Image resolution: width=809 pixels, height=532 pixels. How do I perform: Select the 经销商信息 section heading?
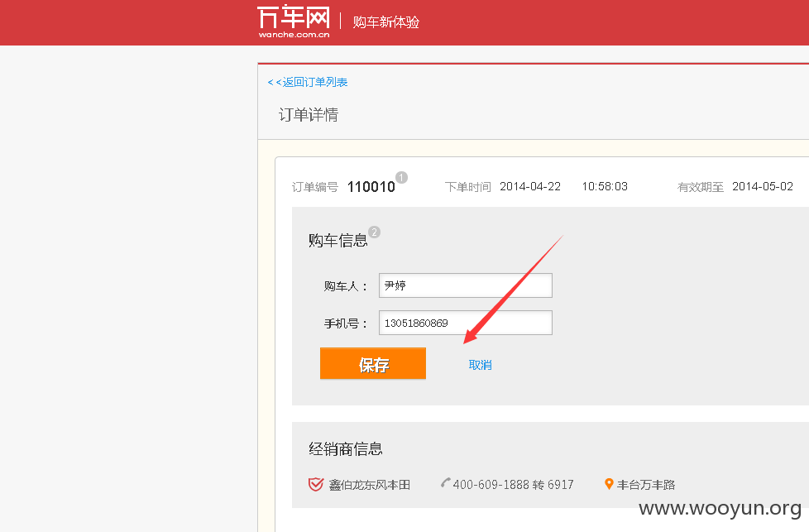(x=346, y=449)
